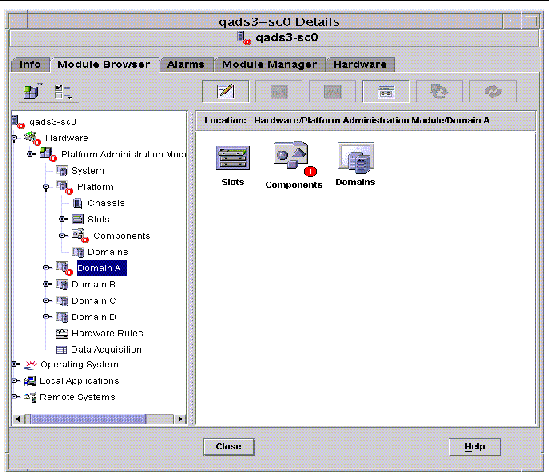Select the System tree item label

coord(88,171)
